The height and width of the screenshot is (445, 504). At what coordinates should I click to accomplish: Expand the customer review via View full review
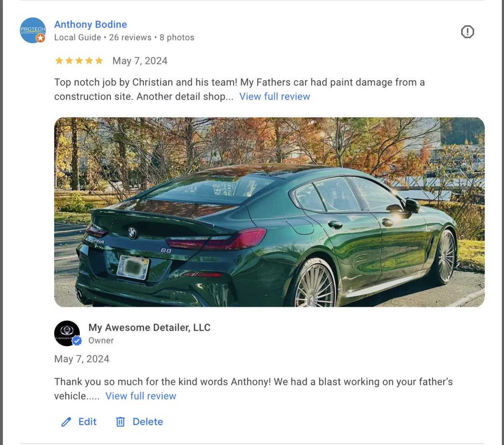[275, 97]
